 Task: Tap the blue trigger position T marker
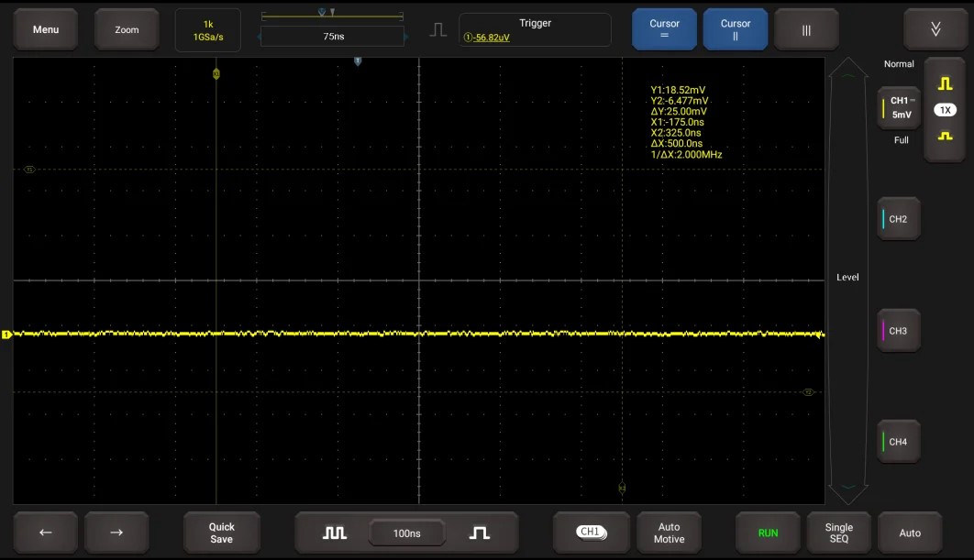358,60
